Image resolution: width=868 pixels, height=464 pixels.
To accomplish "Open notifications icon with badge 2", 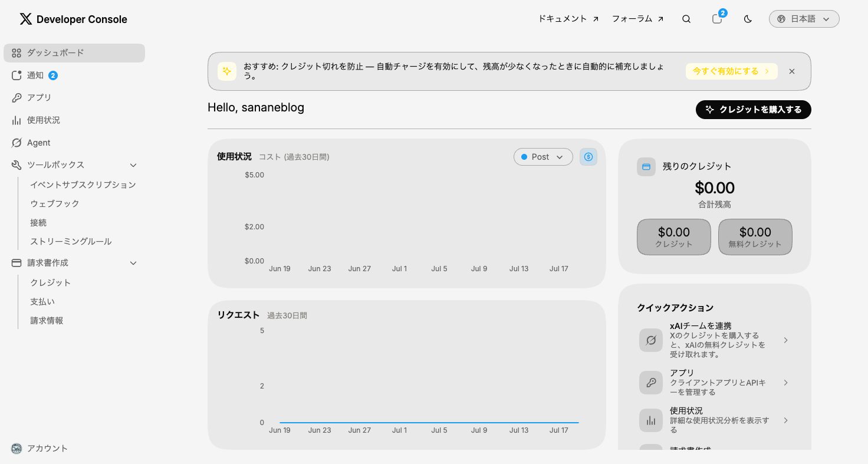I will [718, 18].
